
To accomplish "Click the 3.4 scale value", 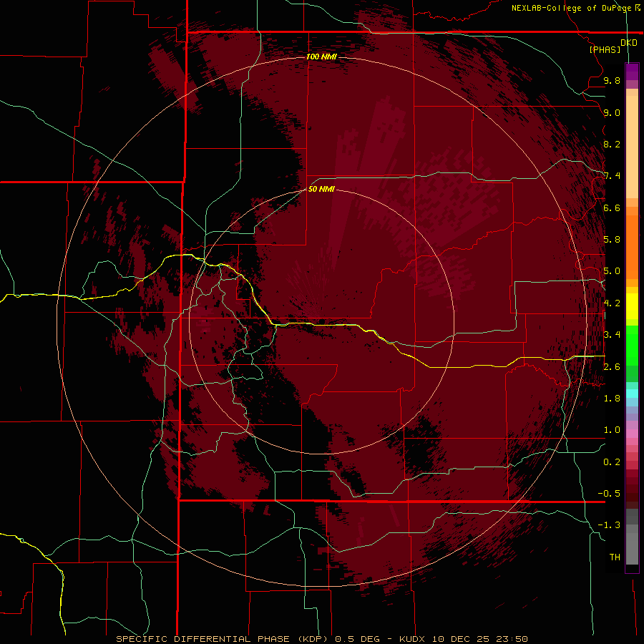I will (612, 335).
